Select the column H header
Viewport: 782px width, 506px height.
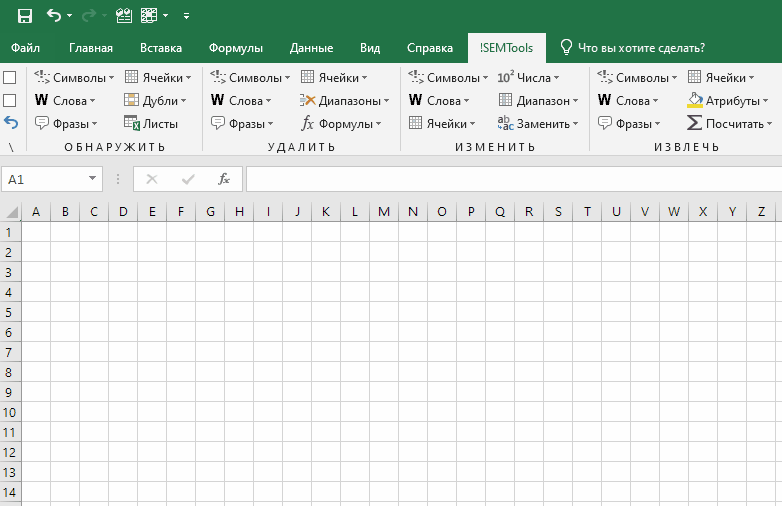pyautogui.click(x=239, y=212)
